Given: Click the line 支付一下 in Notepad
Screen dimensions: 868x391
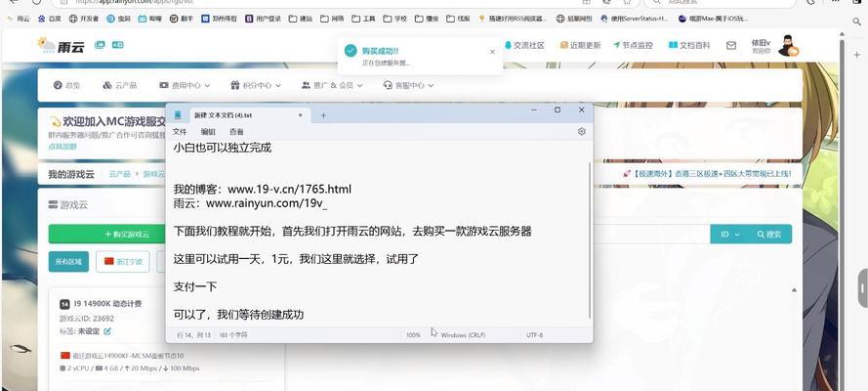Looking at the screenshot, I should pyautogui.click(x=195, y=286).
